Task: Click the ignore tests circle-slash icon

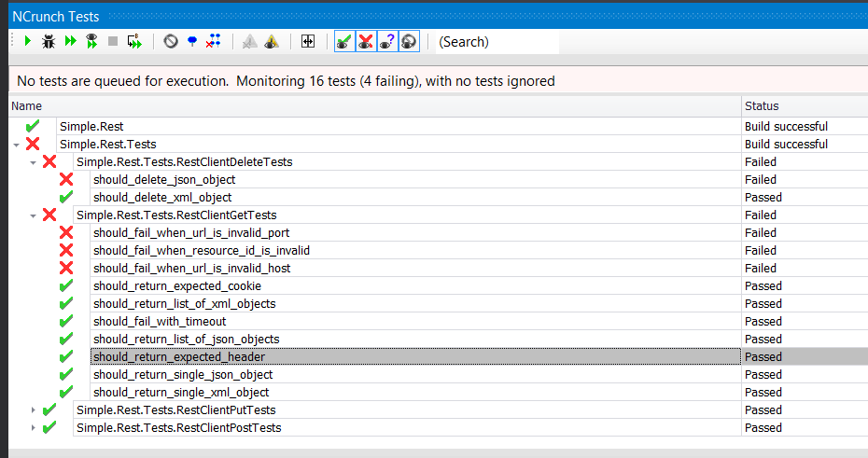Action: point(170,41)
